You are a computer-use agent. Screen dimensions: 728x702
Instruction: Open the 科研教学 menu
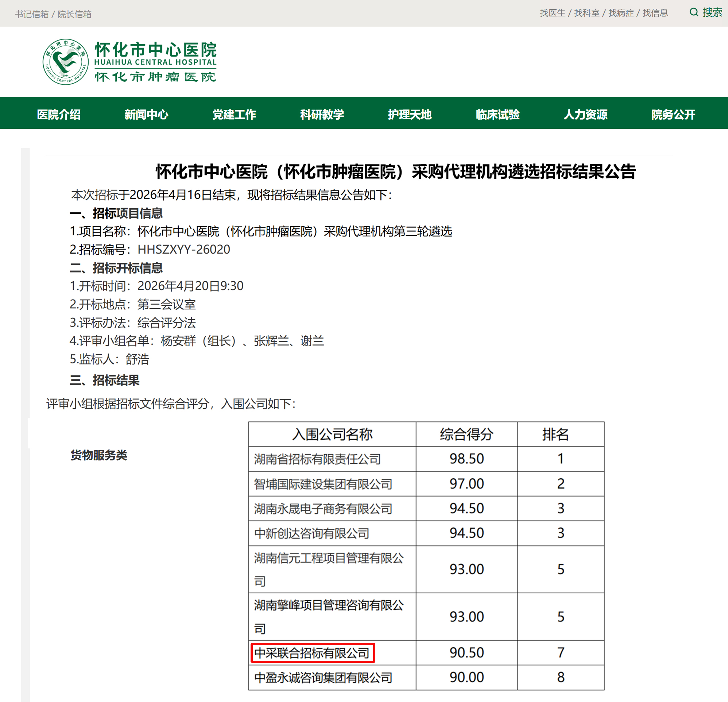click(322, 115)
